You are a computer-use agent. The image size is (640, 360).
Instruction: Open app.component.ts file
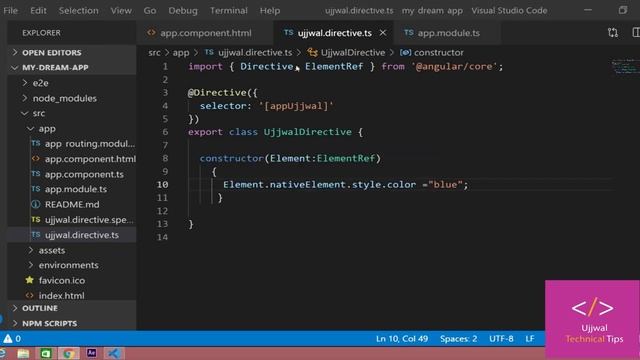pyautogui.click(x=71, y=174)
